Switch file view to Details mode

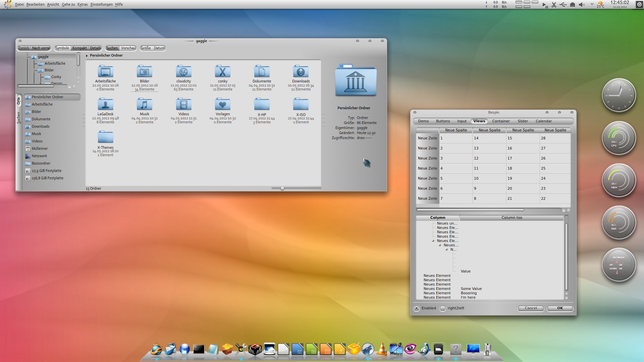(95, 48)
